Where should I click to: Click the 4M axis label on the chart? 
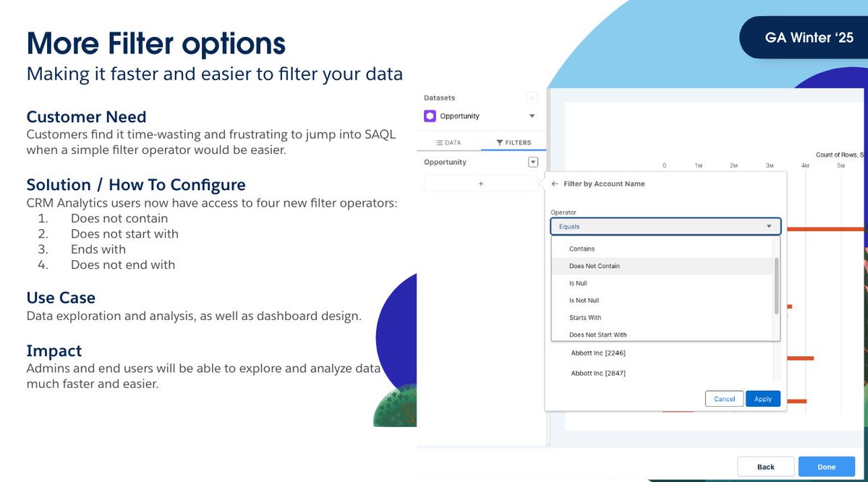pyautogui.click(x=805, y=166)
